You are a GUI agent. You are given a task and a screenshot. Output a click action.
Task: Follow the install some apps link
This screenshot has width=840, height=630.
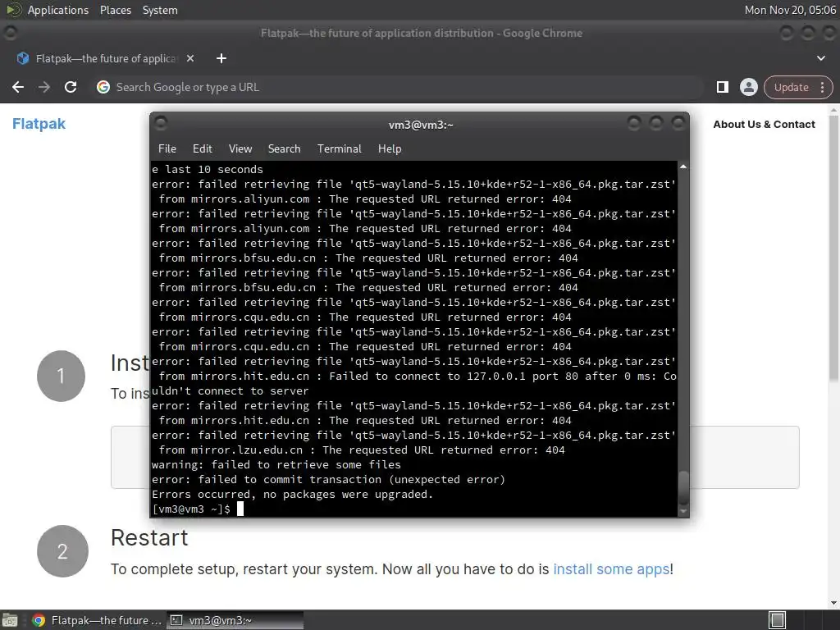coord(611,569)
